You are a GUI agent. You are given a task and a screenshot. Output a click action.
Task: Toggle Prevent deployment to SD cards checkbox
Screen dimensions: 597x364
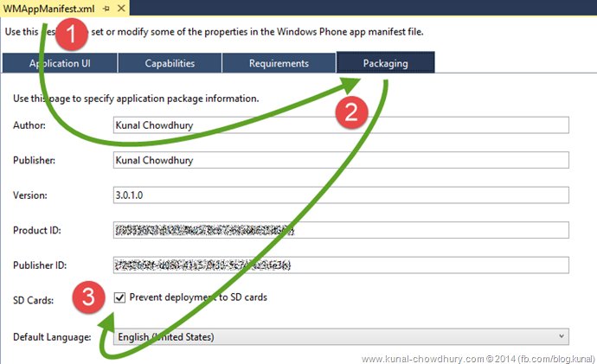[x=119, y=297]
